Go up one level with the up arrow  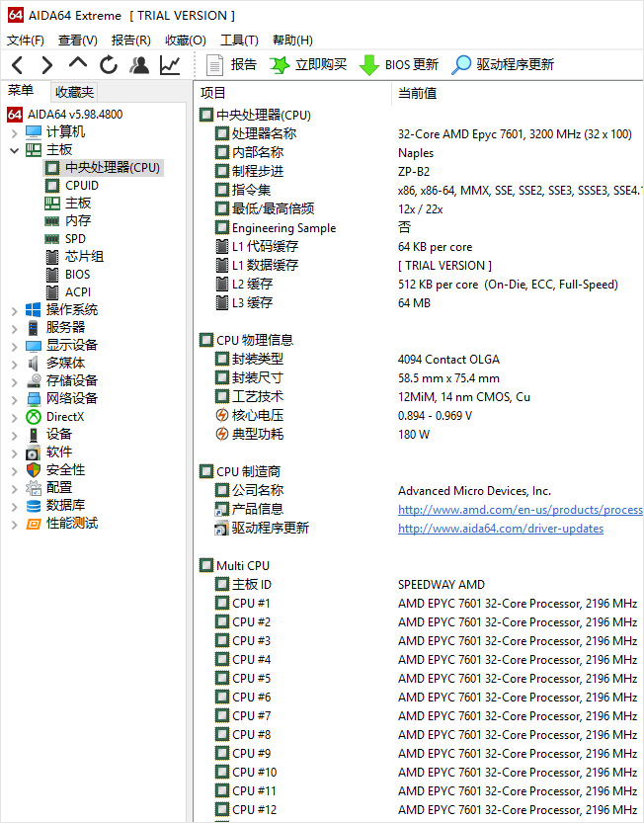point(78,63)
